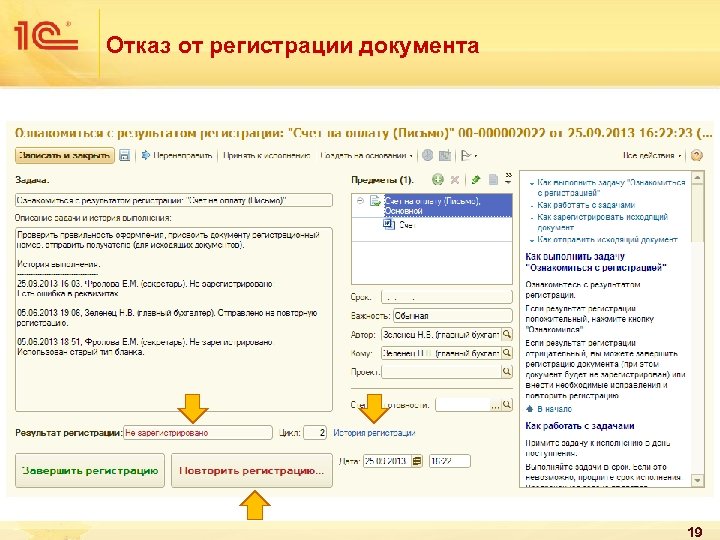This screenshot has height=540, width=720.
Task: Click history entry Есть ошибка в реквизитах
Action: [x=68, y=293]
